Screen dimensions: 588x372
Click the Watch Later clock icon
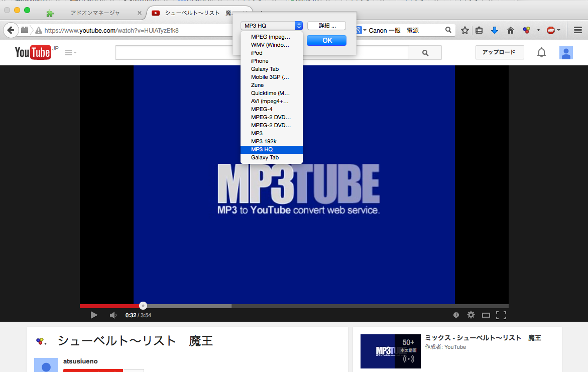(456, 315)
